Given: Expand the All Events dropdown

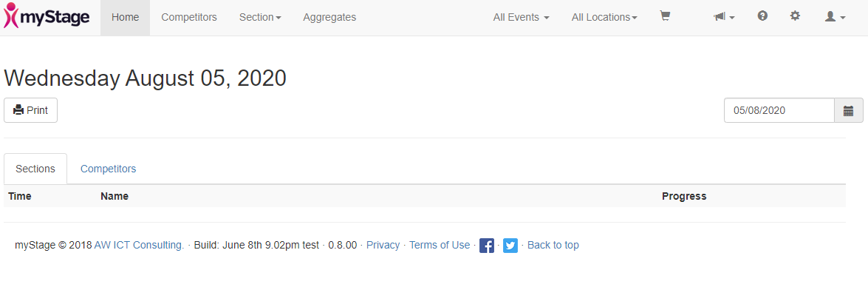Looking at the screenshot, I should 521,17.
